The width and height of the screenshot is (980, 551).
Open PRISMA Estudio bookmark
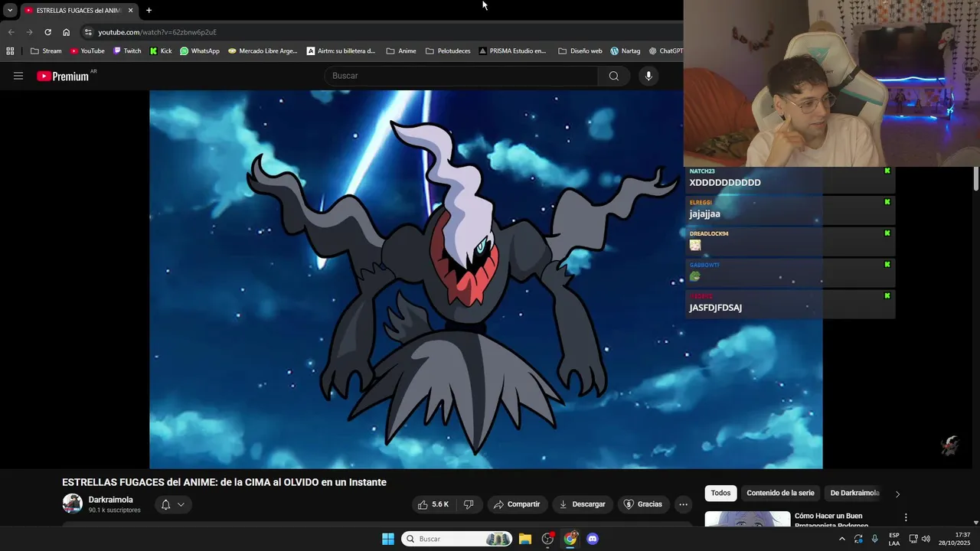[x=513, y=51]
